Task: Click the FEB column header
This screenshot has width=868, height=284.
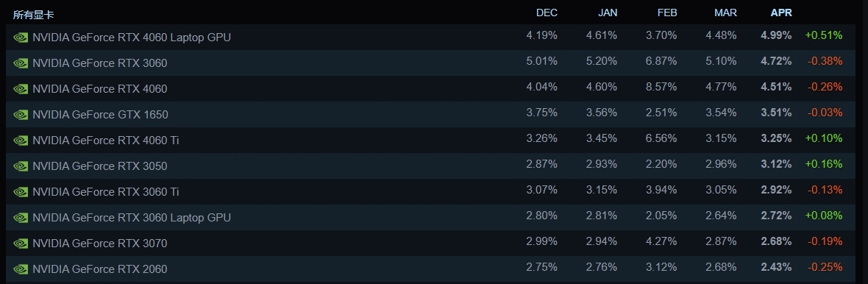Action: click(667, 13)
